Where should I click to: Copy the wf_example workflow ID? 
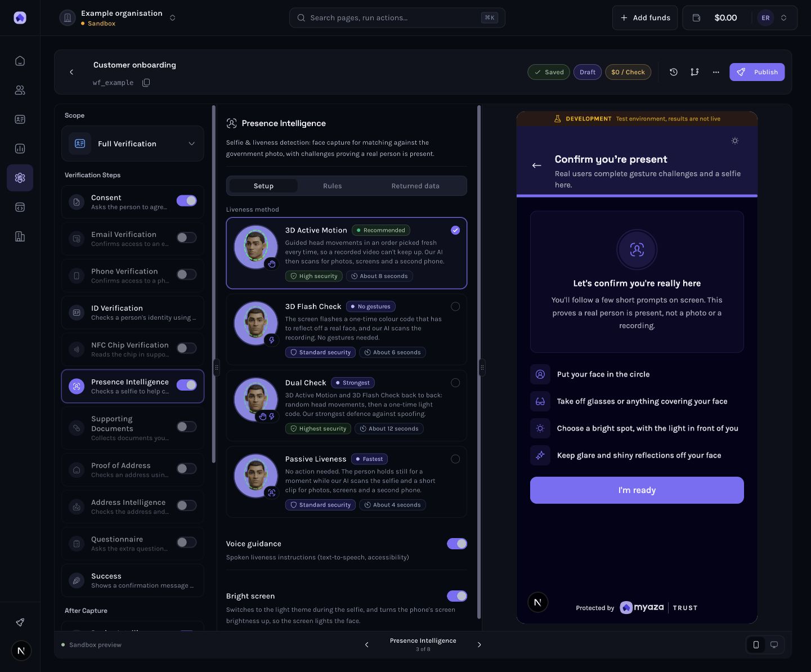(x=146, y=83)
